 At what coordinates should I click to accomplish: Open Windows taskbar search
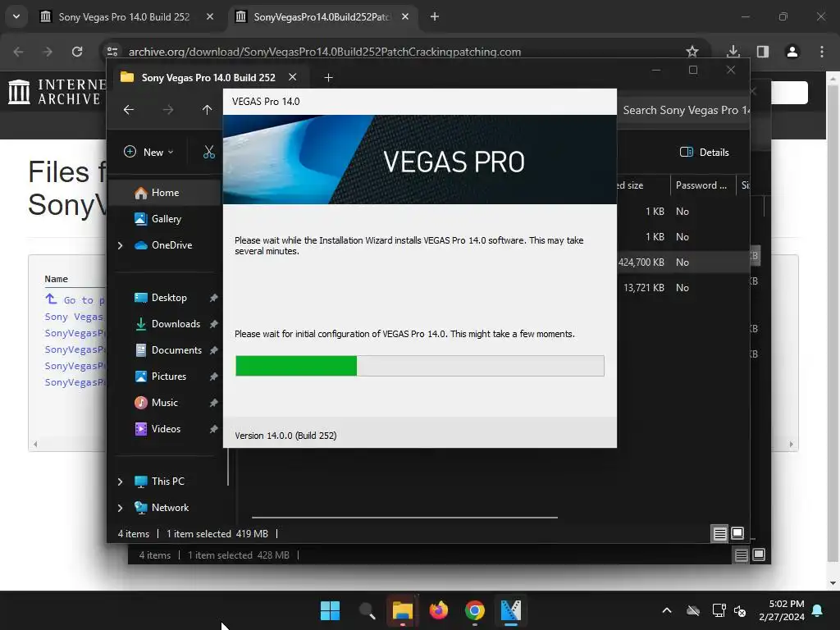point(367,610)
